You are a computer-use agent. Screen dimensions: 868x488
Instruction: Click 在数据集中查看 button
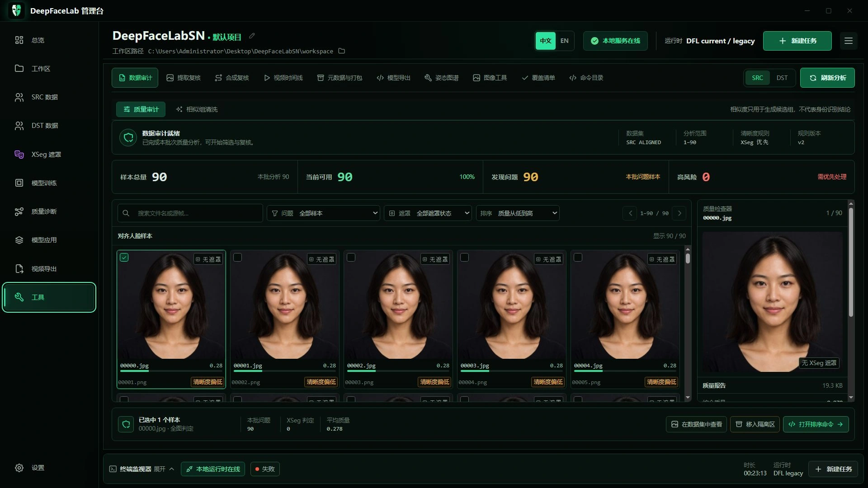696,424
